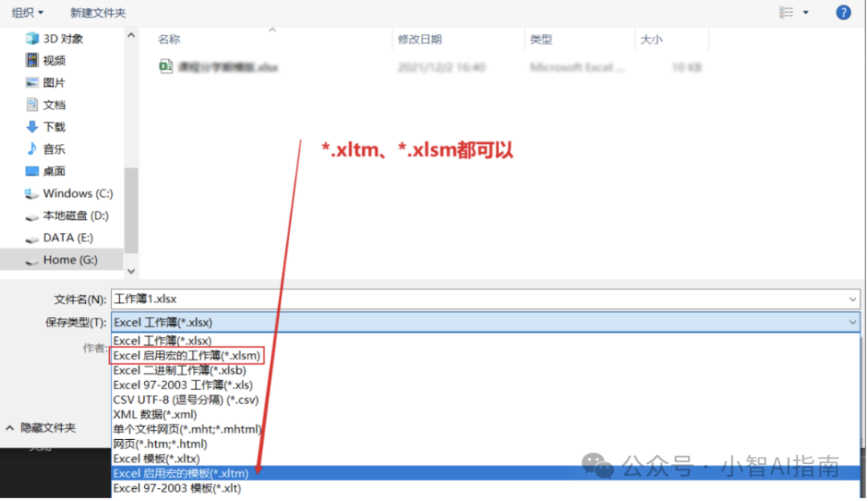Collapse the 保存类型 dropdown arrow
The height and width of the screenshot is (501, 868).
click(853, 322)
